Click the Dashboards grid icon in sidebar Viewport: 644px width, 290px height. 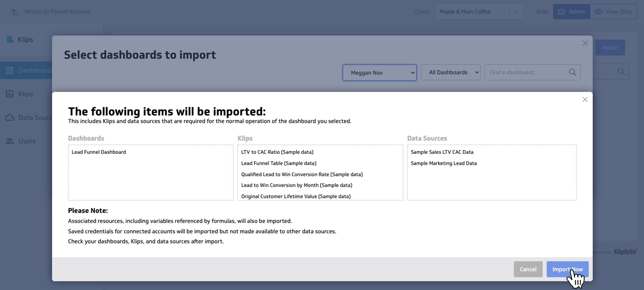coord(10,70)
